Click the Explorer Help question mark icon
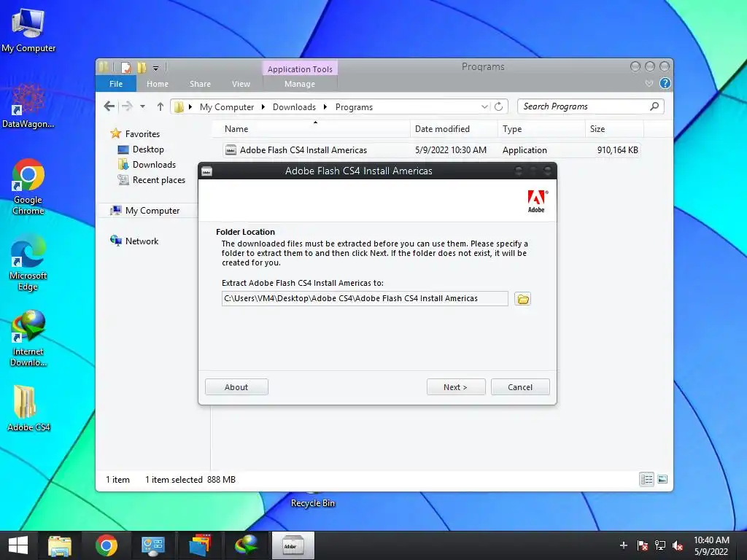 (665, 84)
